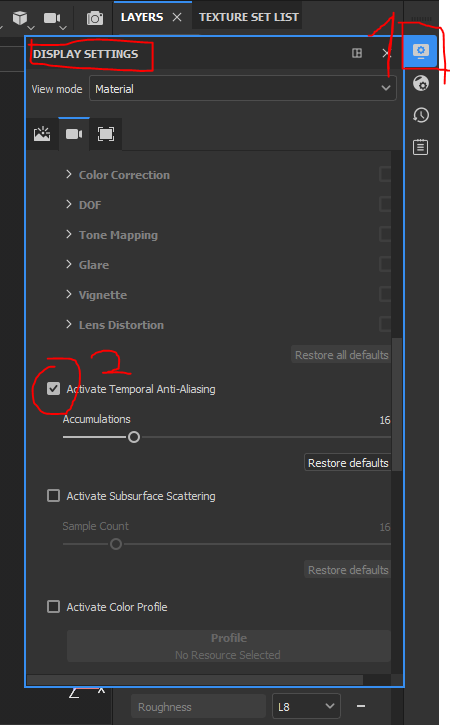Viewport: 450px width, 725px height.
Task: Open the Log clipboard icon in sidebar
Action: [420, 147]
